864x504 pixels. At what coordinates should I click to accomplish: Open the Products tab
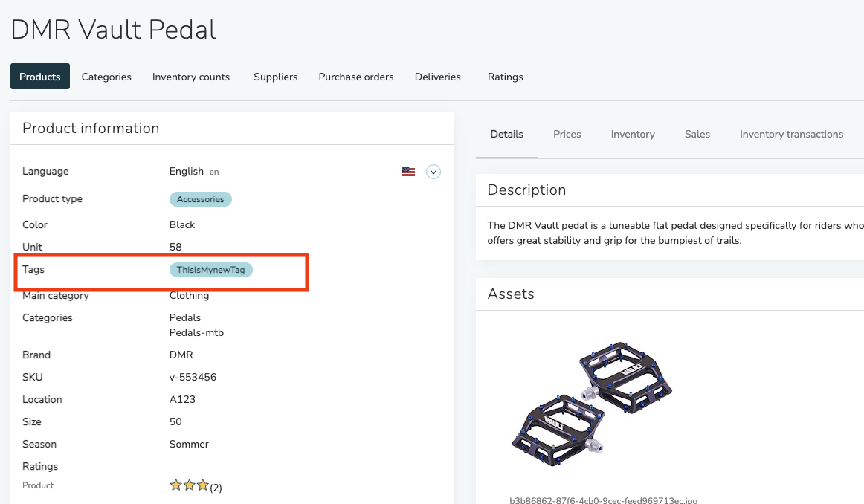coord(40,77)
